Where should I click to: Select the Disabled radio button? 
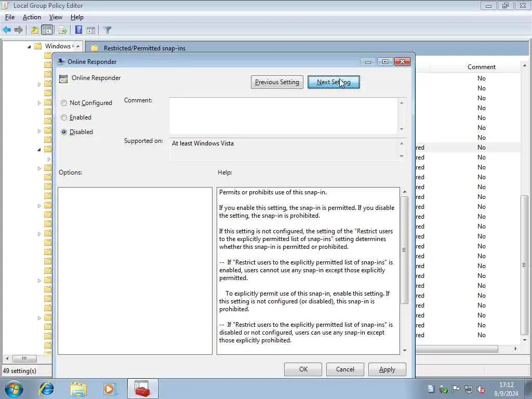(64, 132)
